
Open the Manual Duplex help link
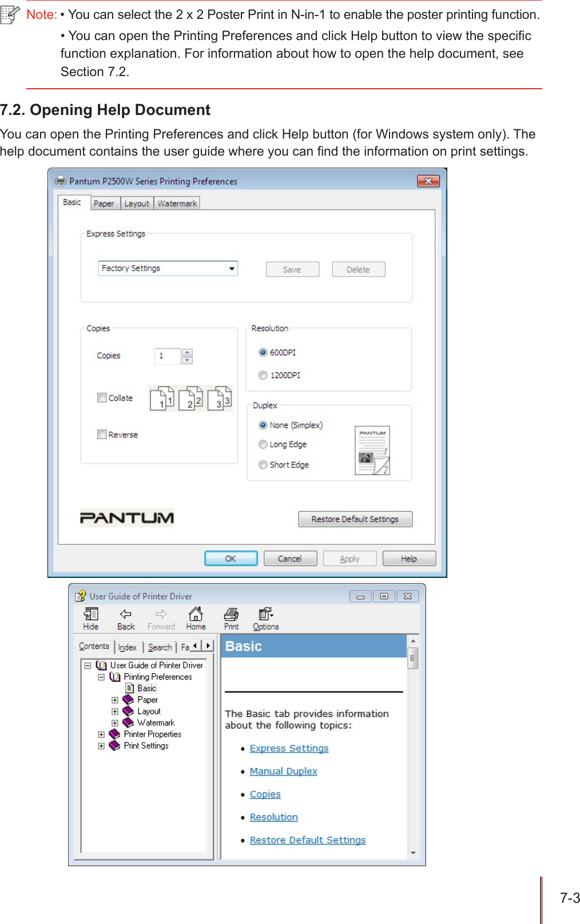click(x=283, y=771)
